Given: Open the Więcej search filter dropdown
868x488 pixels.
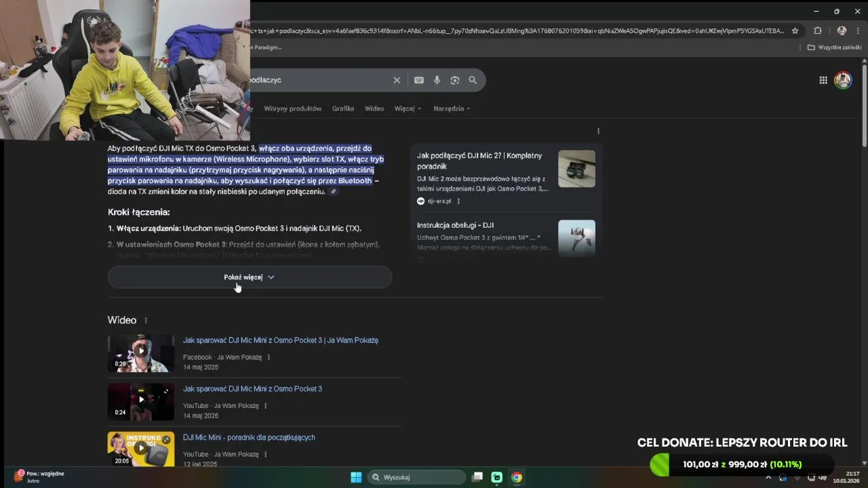Looking at the screenshot, I should pyautogui.click(x=408, y=108).
